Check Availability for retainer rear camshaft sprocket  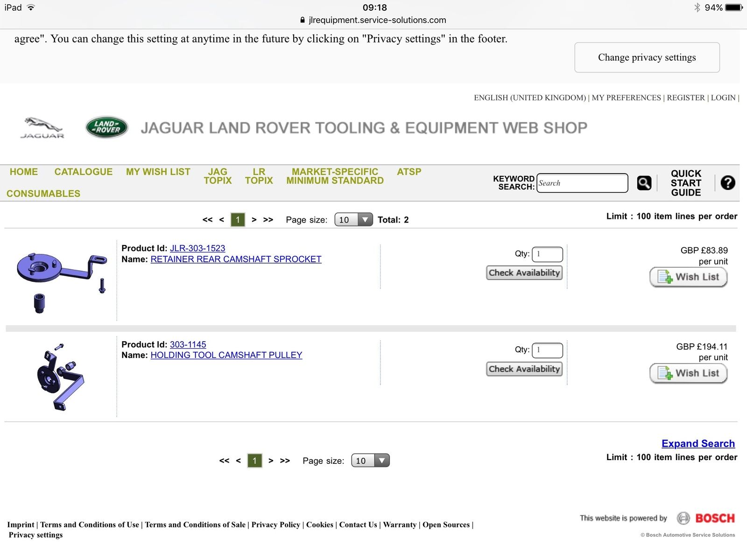524,273
